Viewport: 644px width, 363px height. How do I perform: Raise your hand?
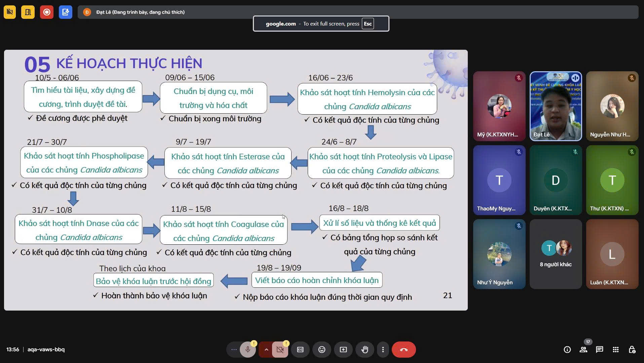[x=365, y=350]
